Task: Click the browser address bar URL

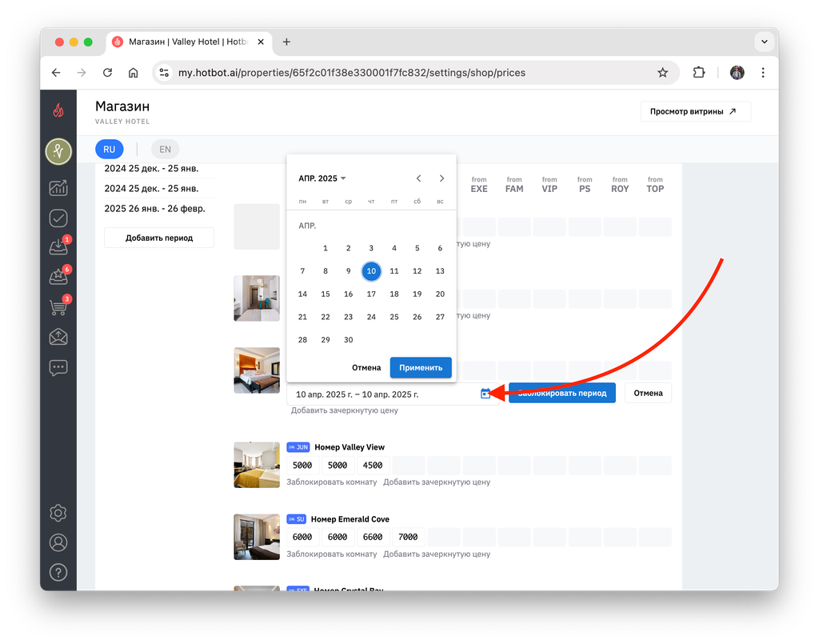Action: pos(352,73)
